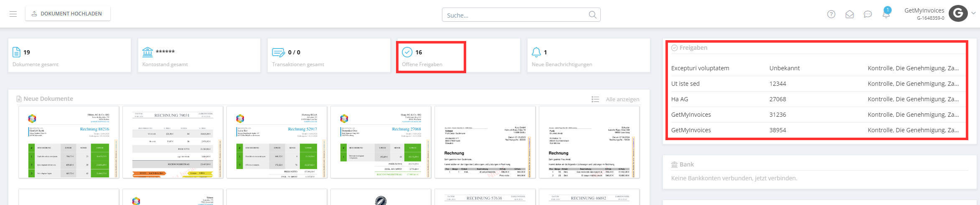This screenshot has height=205, width=980.
Task: Click the Freigaben checkmark icon in panel header
Action: click(674, 48)
